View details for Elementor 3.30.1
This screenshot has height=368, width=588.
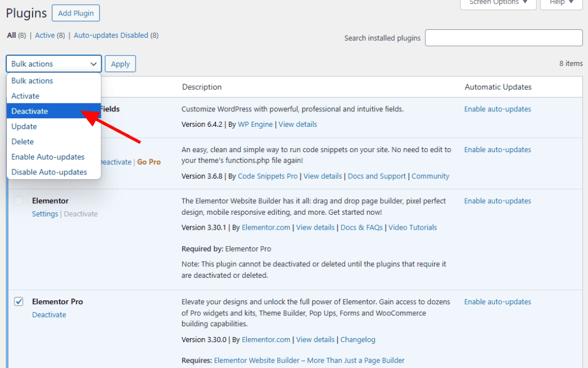click(315, 227)
